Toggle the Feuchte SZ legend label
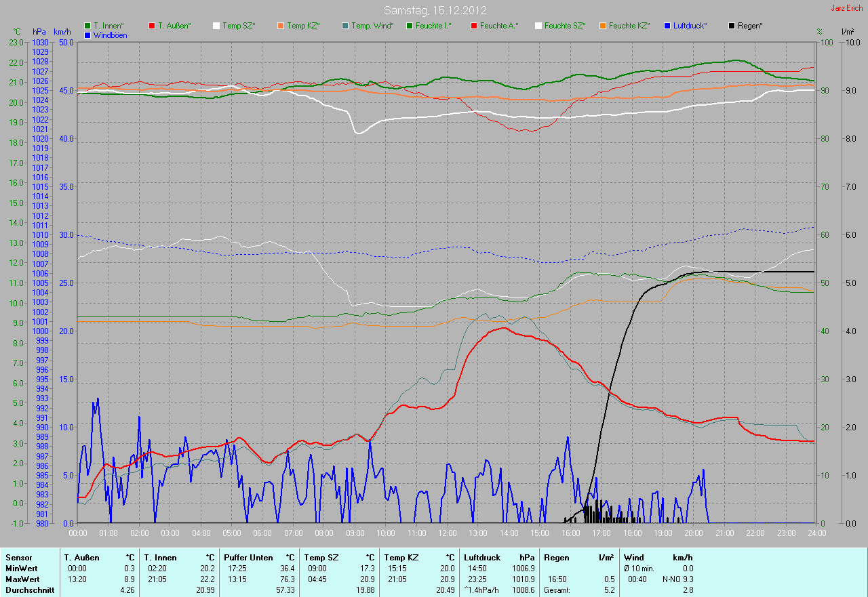The image size is (868, 597). pyautogui.click(x=564, y=26)
